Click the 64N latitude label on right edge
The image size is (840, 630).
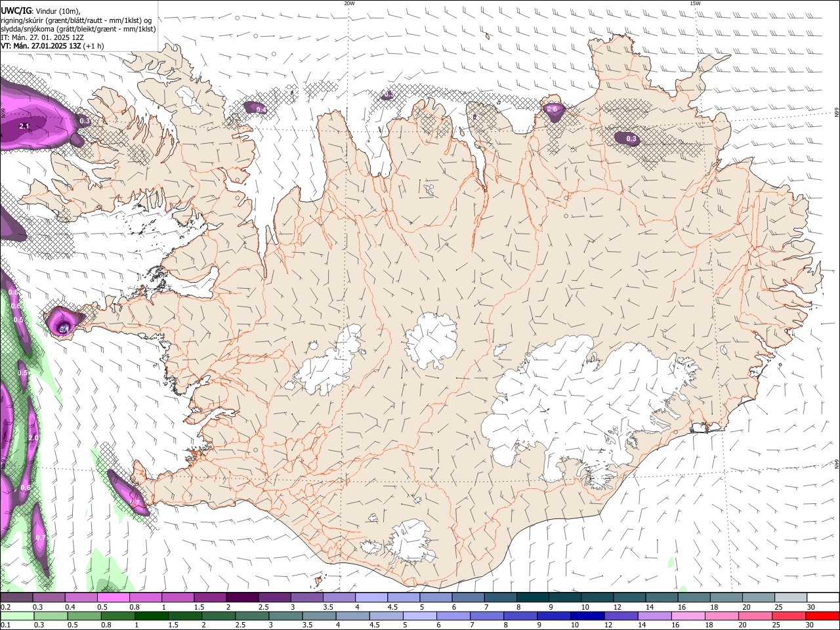point(836,464)
